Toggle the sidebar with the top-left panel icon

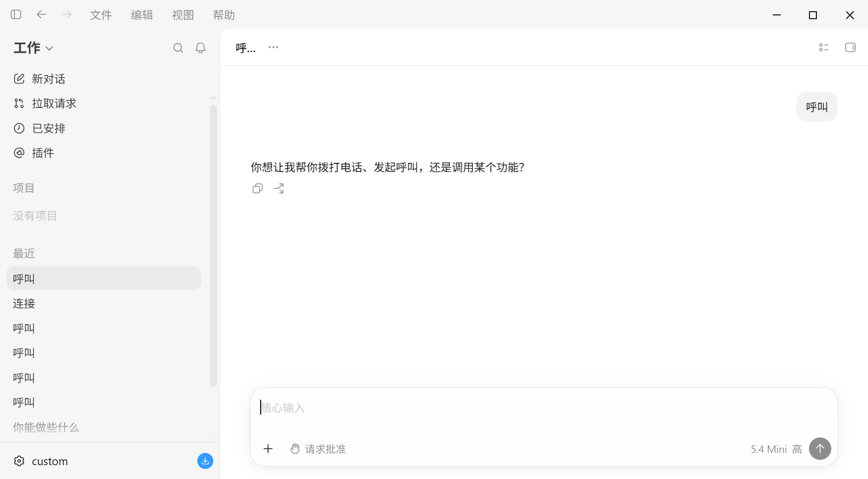point(16,15)
